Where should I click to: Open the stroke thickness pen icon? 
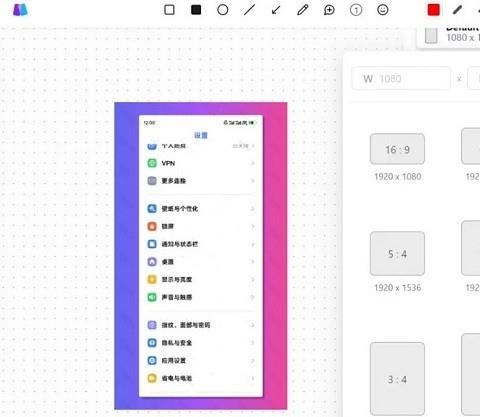457,10
